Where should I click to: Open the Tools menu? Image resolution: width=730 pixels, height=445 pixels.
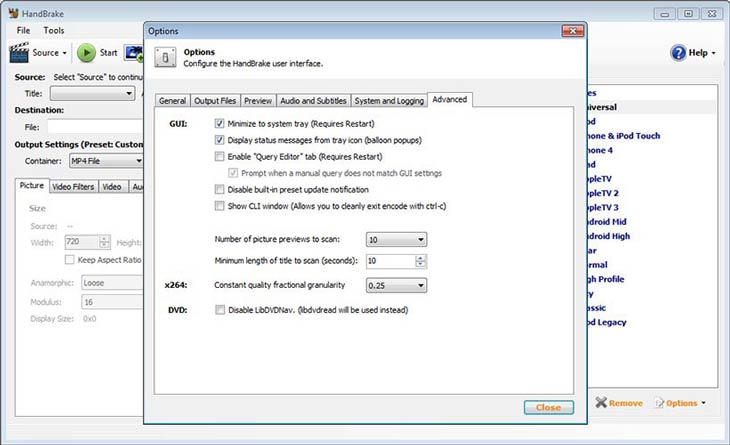click(x=54, y=30)
